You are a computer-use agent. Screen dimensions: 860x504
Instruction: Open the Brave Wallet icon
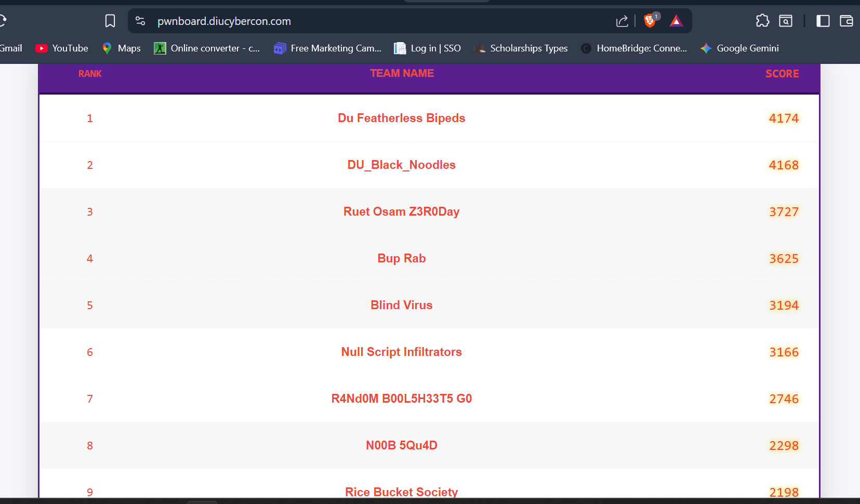point(846,21)
